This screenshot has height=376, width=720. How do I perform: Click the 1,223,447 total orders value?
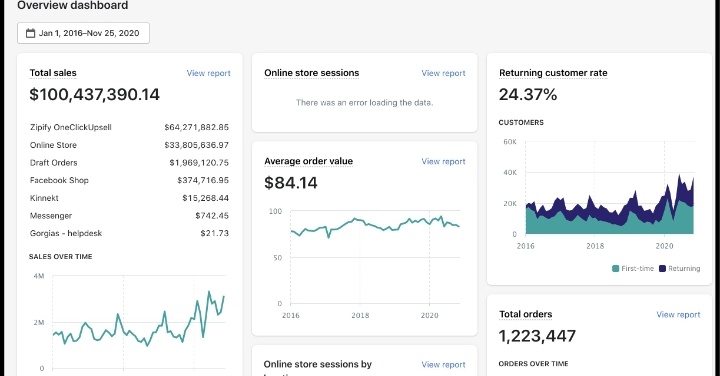537,336
